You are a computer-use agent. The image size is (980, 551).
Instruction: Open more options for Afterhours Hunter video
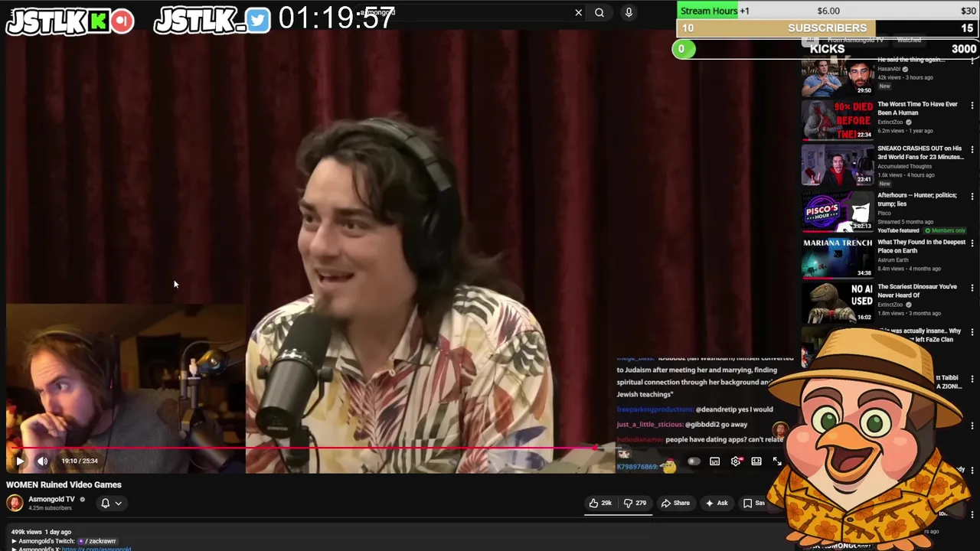tap(972, 197)
